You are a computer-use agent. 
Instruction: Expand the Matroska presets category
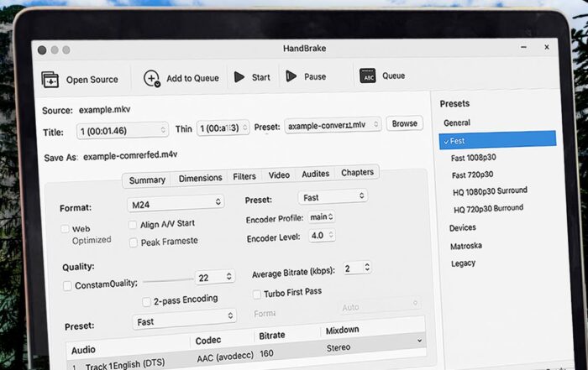[465, 246]
